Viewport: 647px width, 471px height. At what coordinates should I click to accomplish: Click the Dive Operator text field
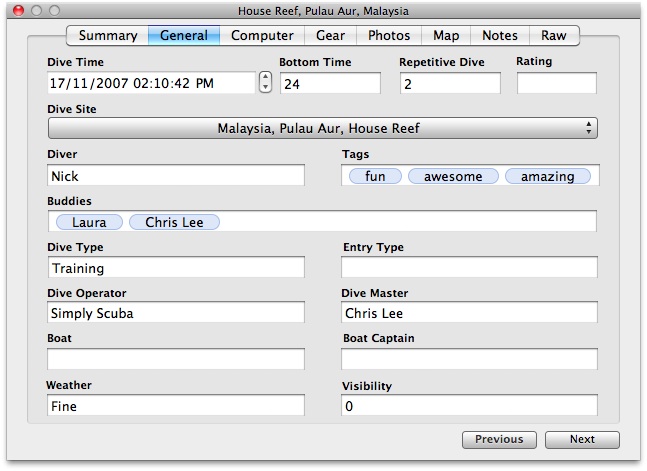pyautogui.click(x=175, y=314)
